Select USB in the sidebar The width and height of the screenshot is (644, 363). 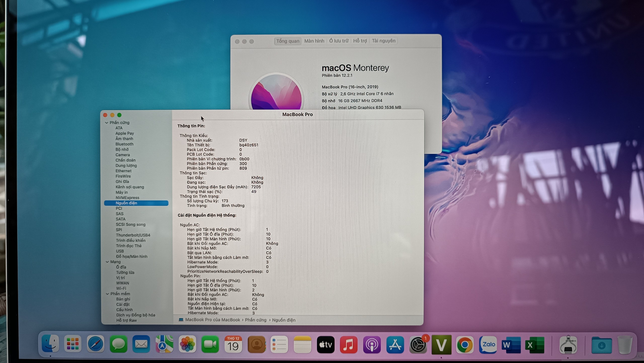click(120, 251)
